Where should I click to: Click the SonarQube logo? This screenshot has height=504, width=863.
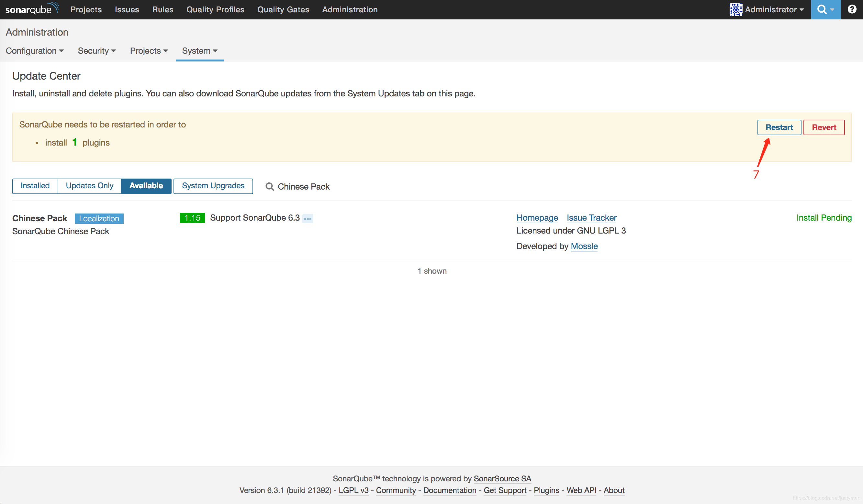pyautogui.click(x=32, y=9)
